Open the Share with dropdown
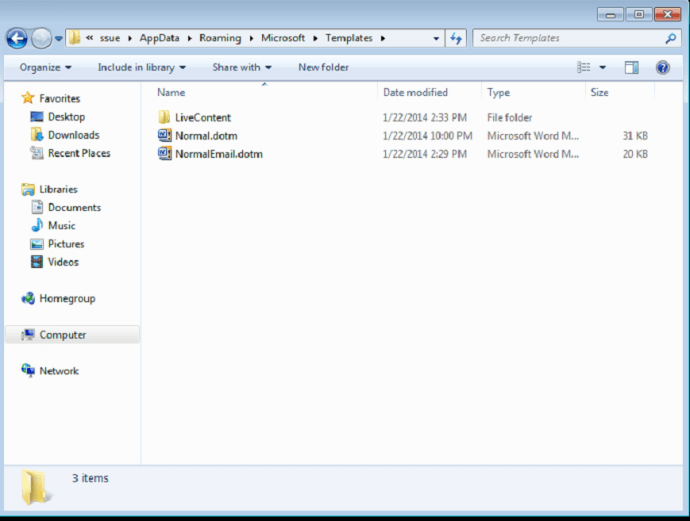 (x=241, y=68)
